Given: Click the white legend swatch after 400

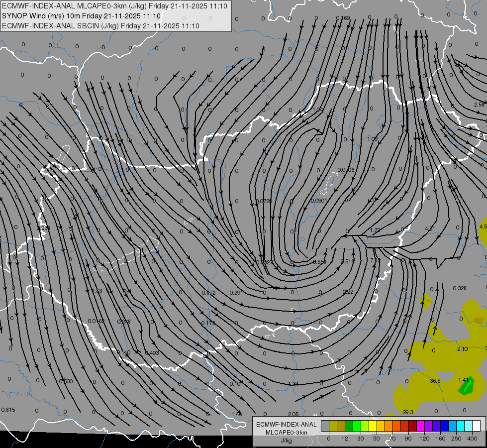Looking at the screenshot, I should point(476,426).
